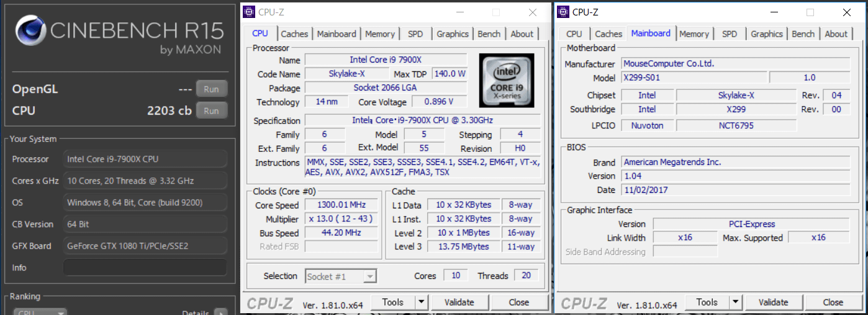Switch to SPD tab in right CPU-Z window
Image resolution: width=868 pixels, height=315 pixels.
pyautogui.click(x=730, y=34)
